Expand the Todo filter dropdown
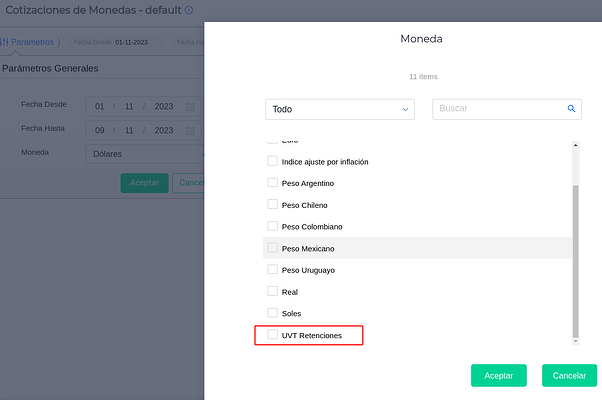This screenshot has height=400, width=602. pyautogui.click(x=340, y=109)
